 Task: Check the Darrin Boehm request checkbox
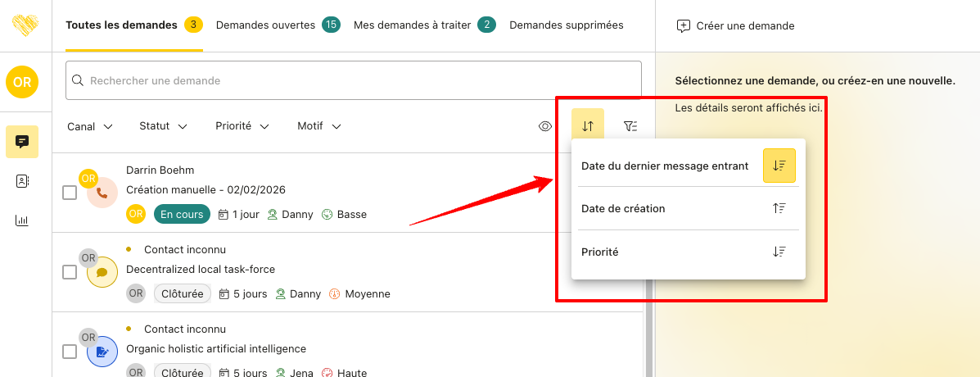(x=70, y=193)
